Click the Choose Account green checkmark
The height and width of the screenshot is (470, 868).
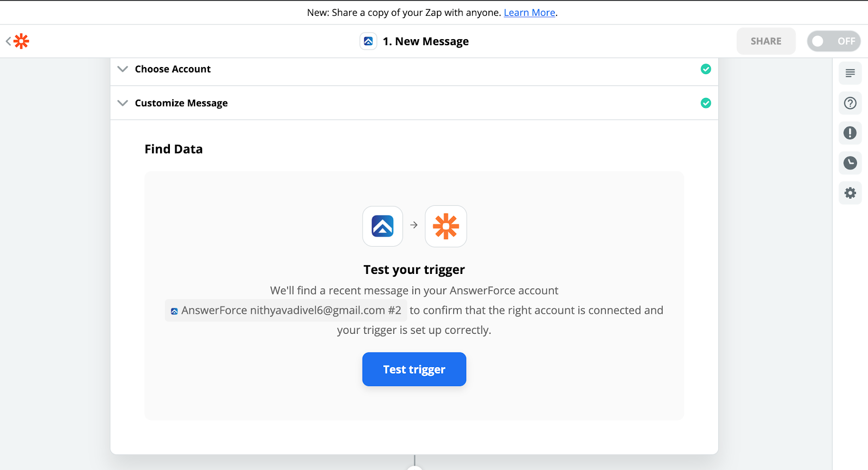click(706, 69)
